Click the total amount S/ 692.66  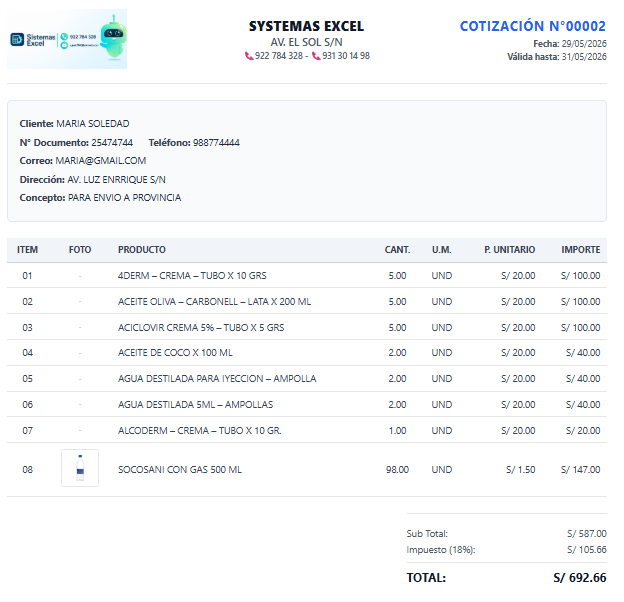[x=580, y=578]
